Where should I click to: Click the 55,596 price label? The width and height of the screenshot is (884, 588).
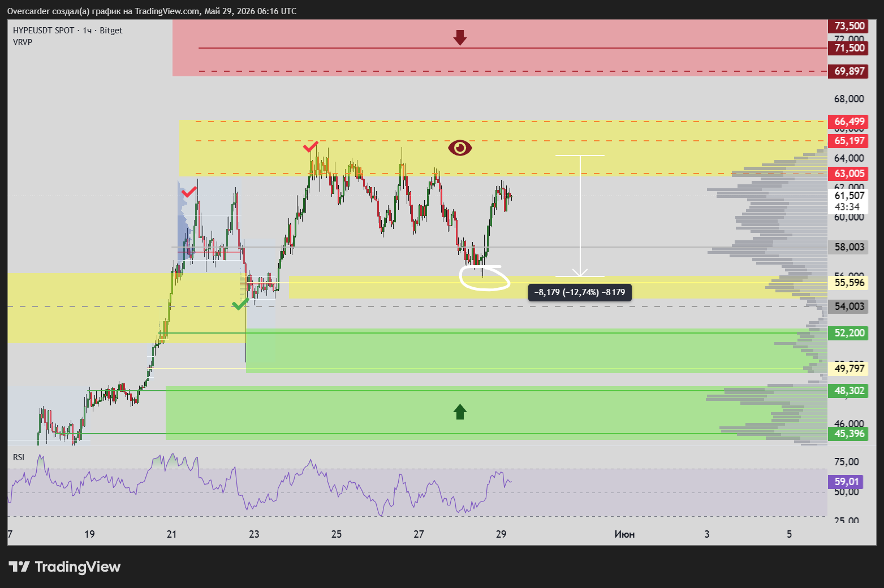click(849, 283)
